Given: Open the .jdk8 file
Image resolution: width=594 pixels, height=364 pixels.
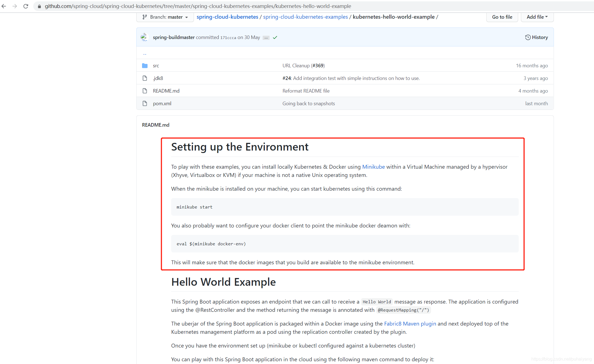Looking at the screenshot, I should (x=158, y=78).
